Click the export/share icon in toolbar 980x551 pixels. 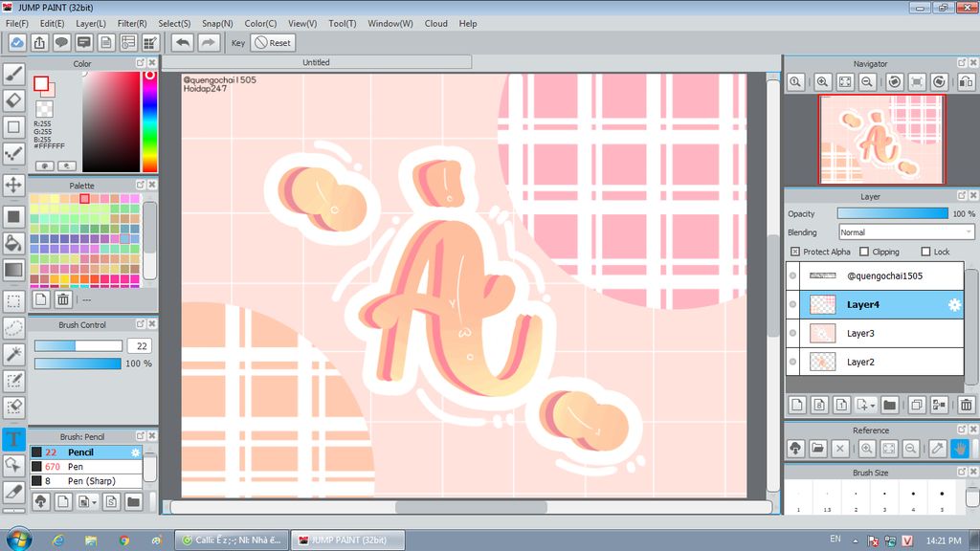tap(39, 42)
